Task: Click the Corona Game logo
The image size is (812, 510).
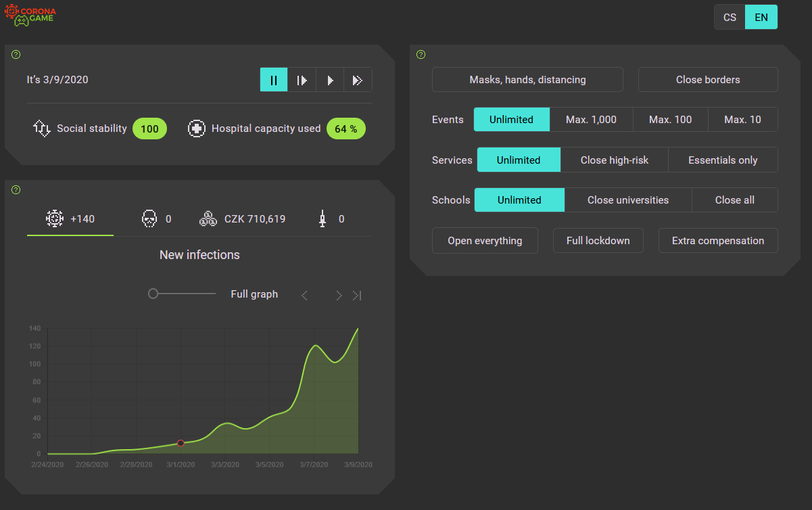Action: pyautogui.click(x=30, y=16)
